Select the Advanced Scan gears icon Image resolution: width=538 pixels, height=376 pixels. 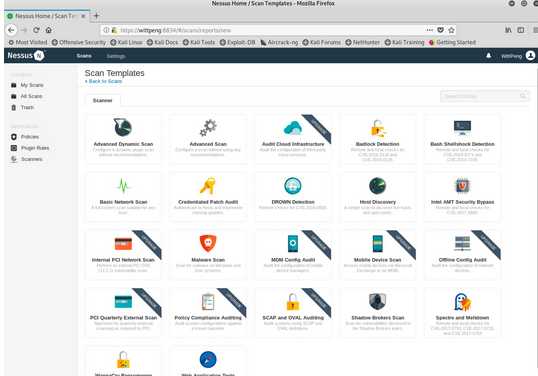208,128
